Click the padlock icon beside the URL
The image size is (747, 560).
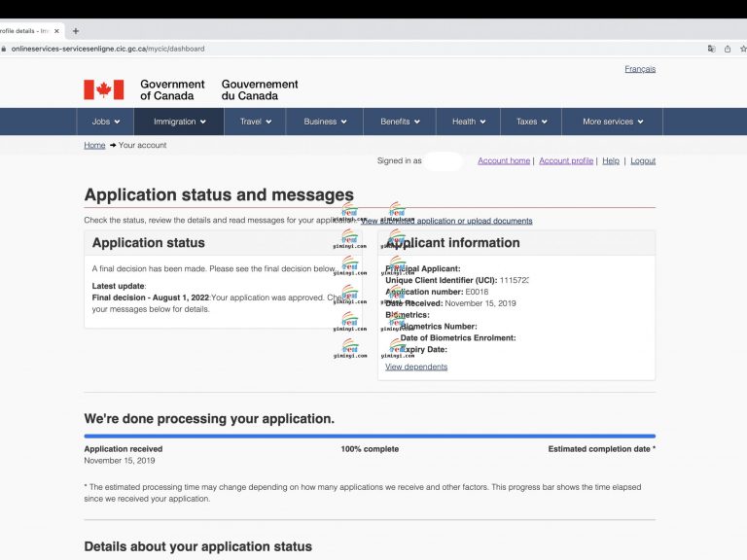point(4,49)
